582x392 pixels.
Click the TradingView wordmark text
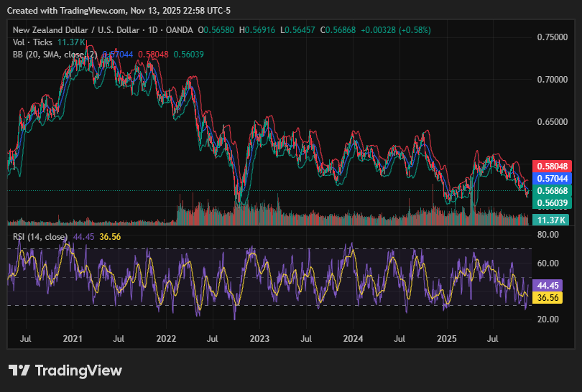[78, 370]
